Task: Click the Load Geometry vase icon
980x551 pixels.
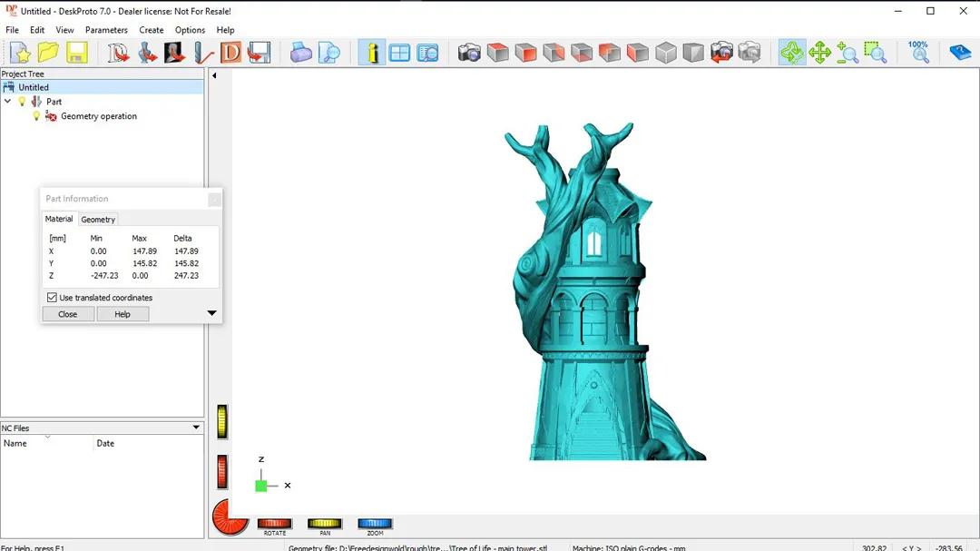Action: click(147, 53)
